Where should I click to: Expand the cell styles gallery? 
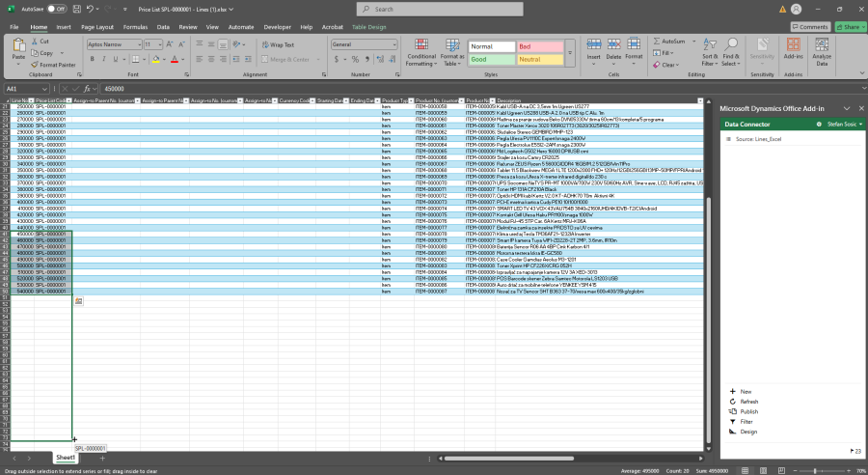(570, 53)
